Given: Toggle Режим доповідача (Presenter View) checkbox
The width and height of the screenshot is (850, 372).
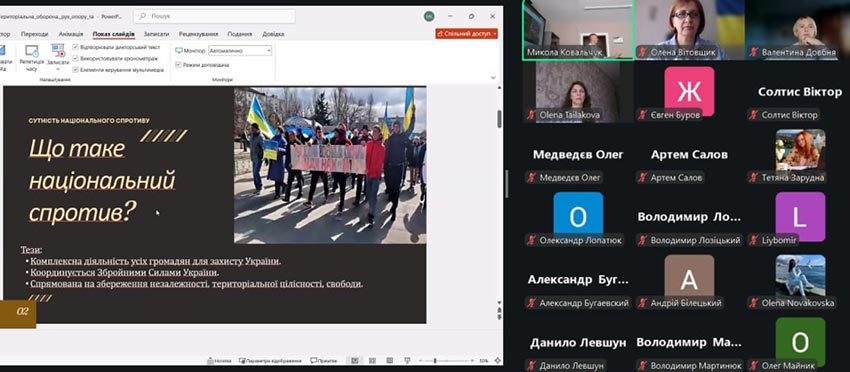Looking at the screenshot, I should pos(178,65).
